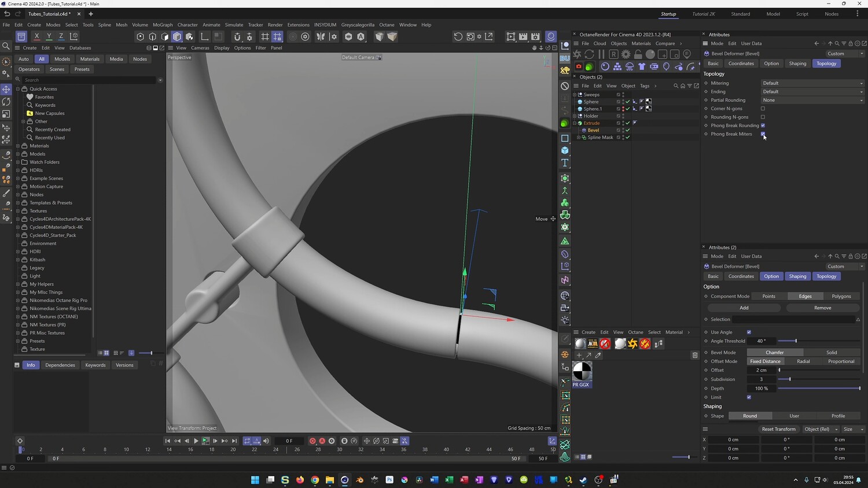Click the Remove selection button
The image size is (868, 488).
(823, 308)
